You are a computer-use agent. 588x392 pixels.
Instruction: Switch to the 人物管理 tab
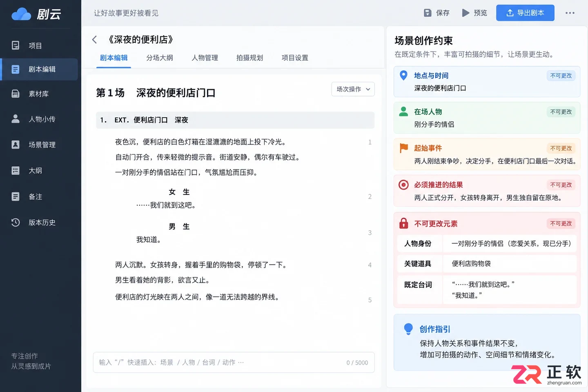click(205, 58)
